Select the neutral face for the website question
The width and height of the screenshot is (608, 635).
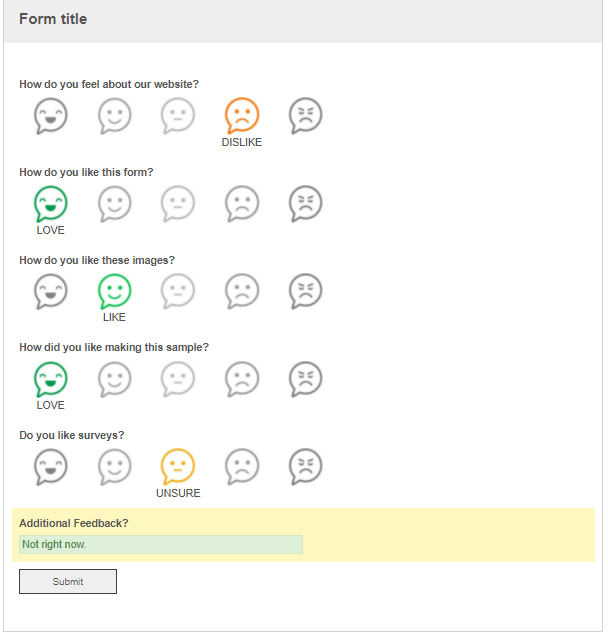(x=178, y=116)
